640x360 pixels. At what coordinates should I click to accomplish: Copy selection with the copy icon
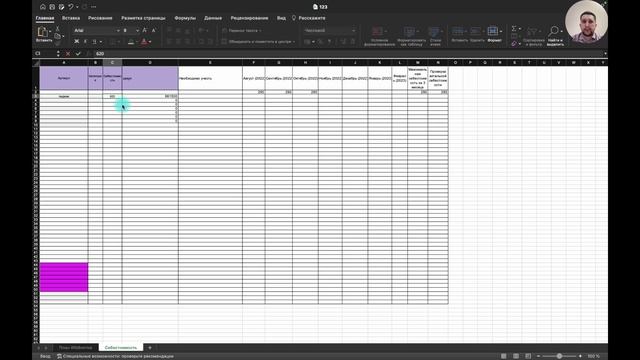pyautogui.click(x=58, y=36)
